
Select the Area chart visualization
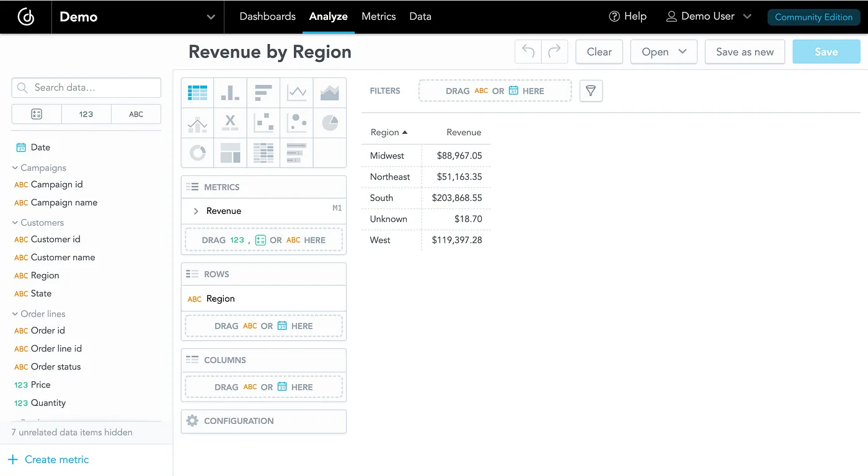[330, 91]
